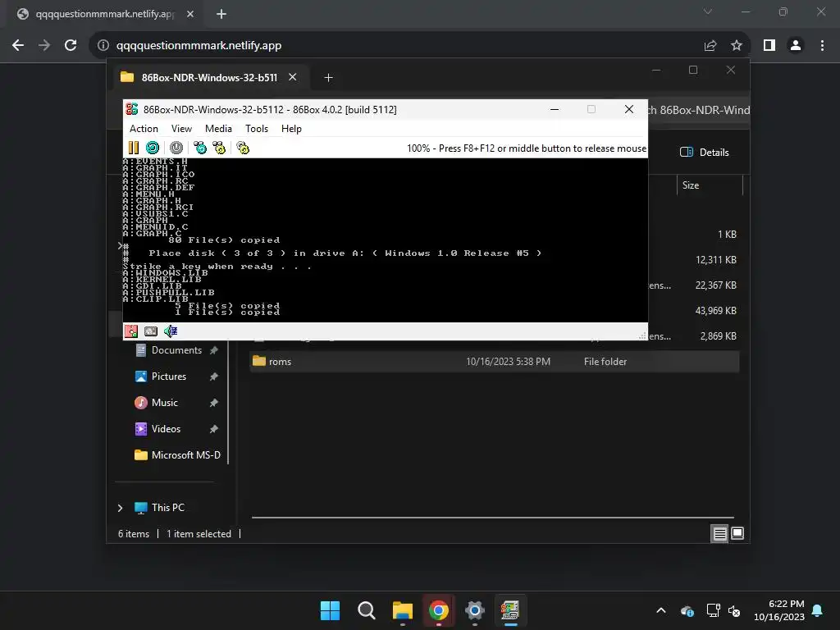This screenshot has width=840, height=630.
Task: Open the Details pane in Explorer
Action: (x=705, y=152)
